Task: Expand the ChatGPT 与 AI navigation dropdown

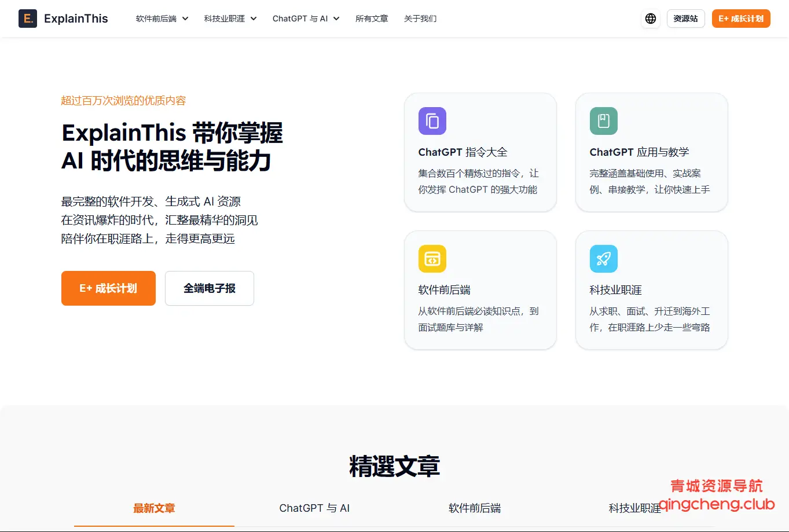Action: coord(306,19)
